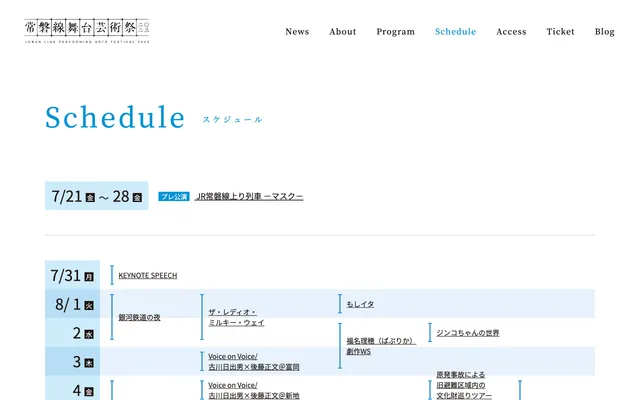Screen dimensions: 640x400
Task: Click the スケジュール subtitle text
Action: (232, 120)
